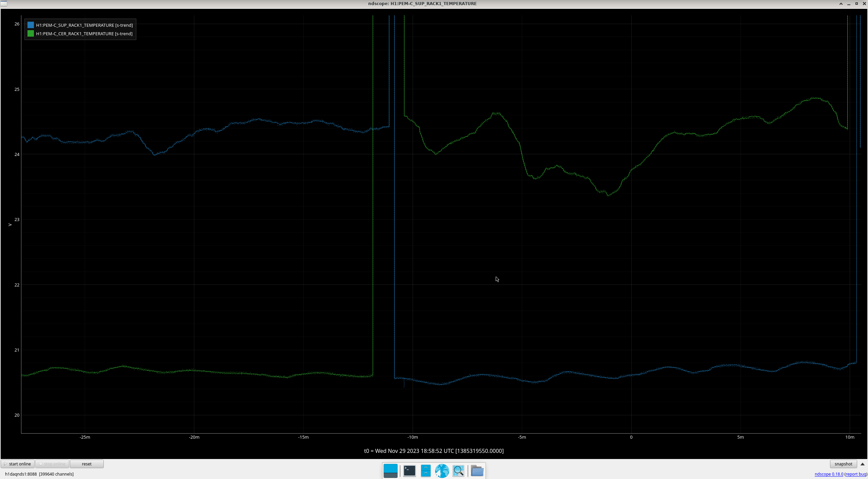Viewport: 868px width, 479px height.
Task: Click the start online button
Action: click(x=18, y=464)
